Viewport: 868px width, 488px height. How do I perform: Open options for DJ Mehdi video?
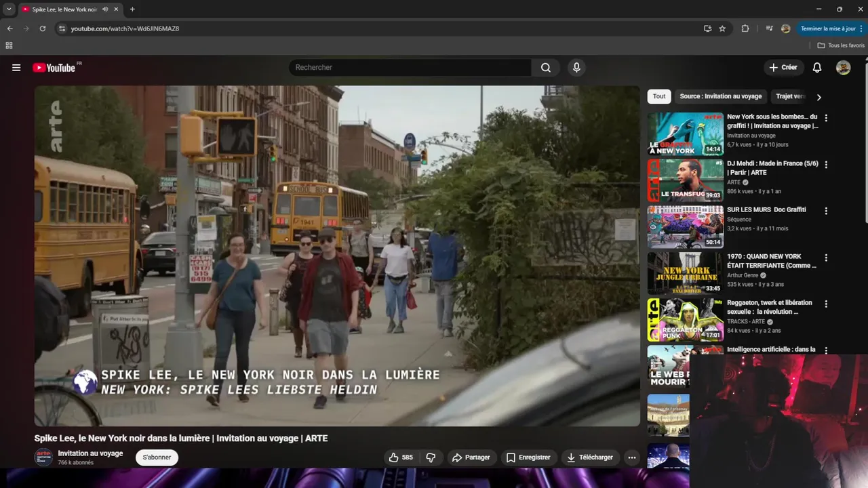click(826, 165)
